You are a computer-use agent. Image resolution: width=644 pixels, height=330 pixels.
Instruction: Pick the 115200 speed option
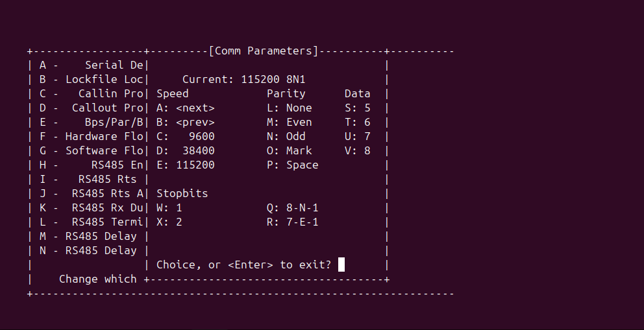pos(186,165)
